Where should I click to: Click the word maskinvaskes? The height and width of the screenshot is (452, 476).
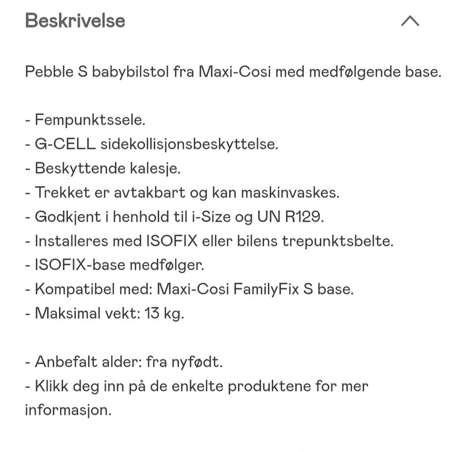pos(290,193)
